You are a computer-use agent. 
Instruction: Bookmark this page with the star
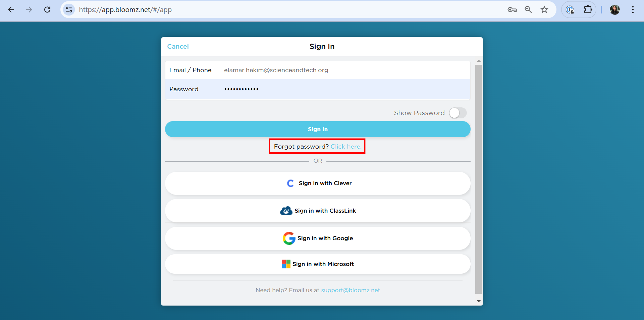coord(544,10)
